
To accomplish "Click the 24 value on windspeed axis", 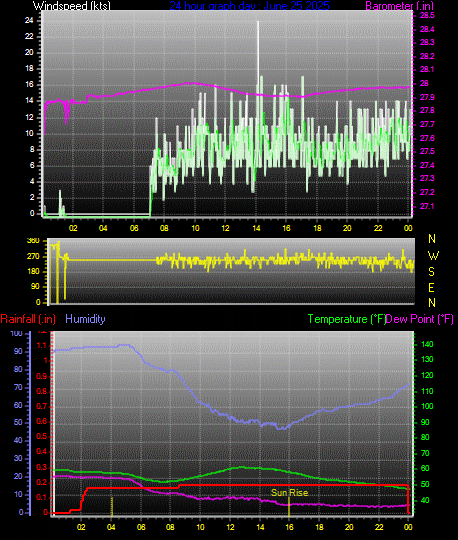I will [x=29, y=20].
